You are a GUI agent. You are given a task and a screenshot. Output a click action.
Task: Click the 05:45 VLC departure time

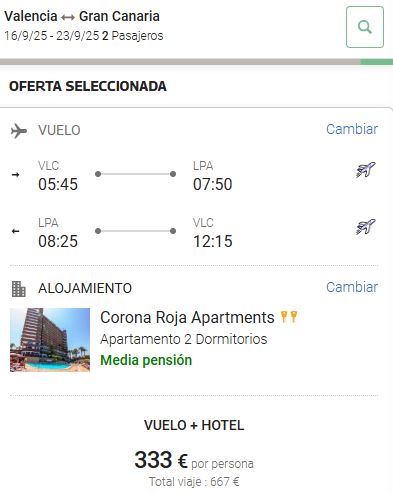click(58, 184)
